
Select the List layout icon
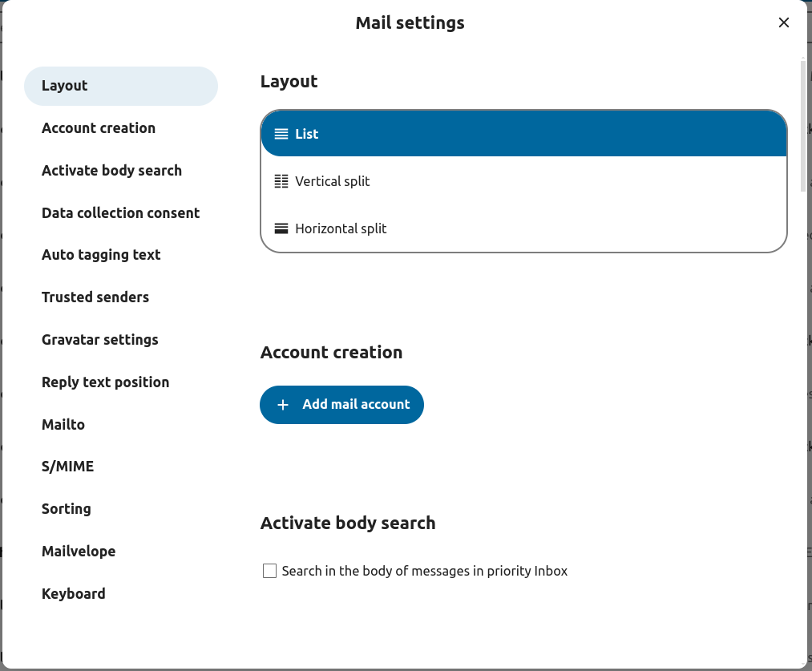pos(281,133)
